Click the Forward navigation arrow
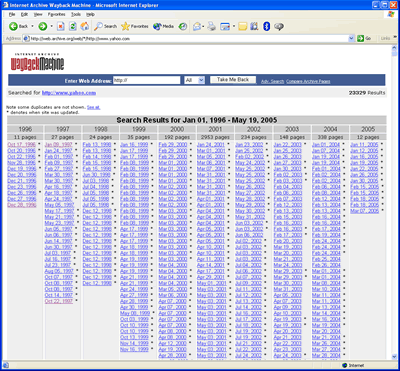Viewport: 400px width, 371px height. point(43,26)
